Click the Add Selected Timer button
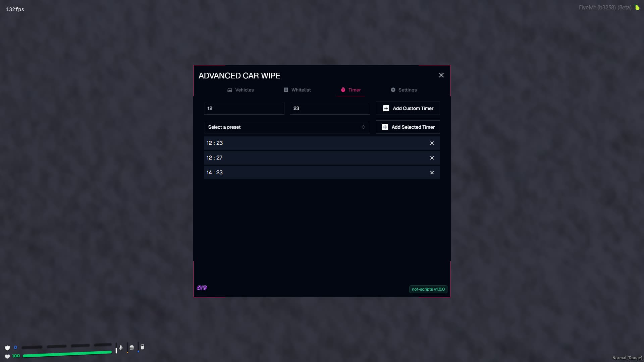 [408, 127]
